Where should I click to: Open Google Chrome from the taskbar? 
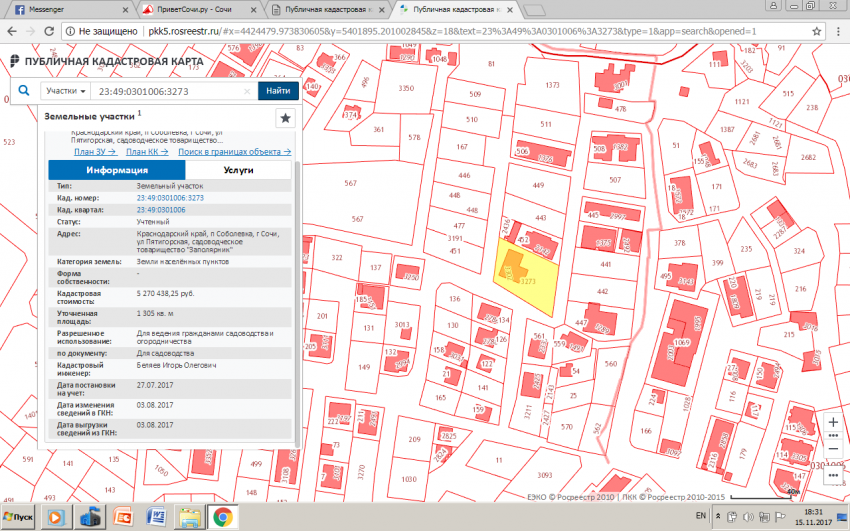tap(222, 517)
